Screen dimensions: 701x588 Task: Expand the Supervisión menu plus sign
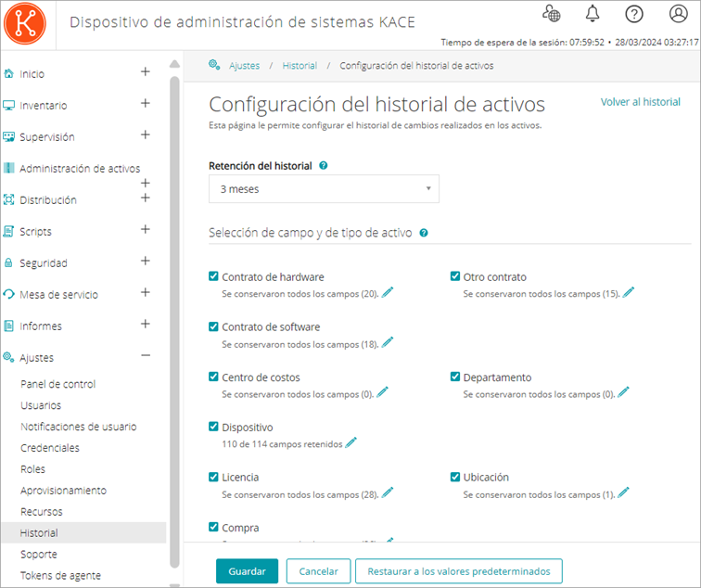146,134
